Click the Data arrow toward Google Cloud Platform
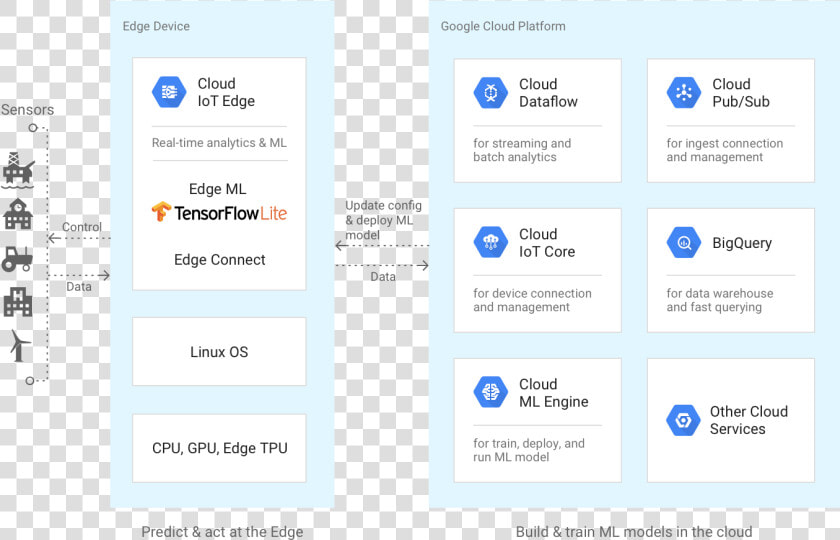 click(382, 265)
